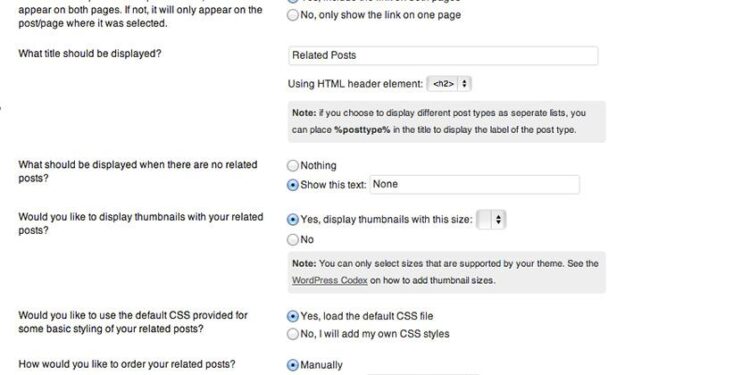Choose 'No, I will add my own CSS styles'
Viewport: 750px width, 375px height.
point(293,334)
